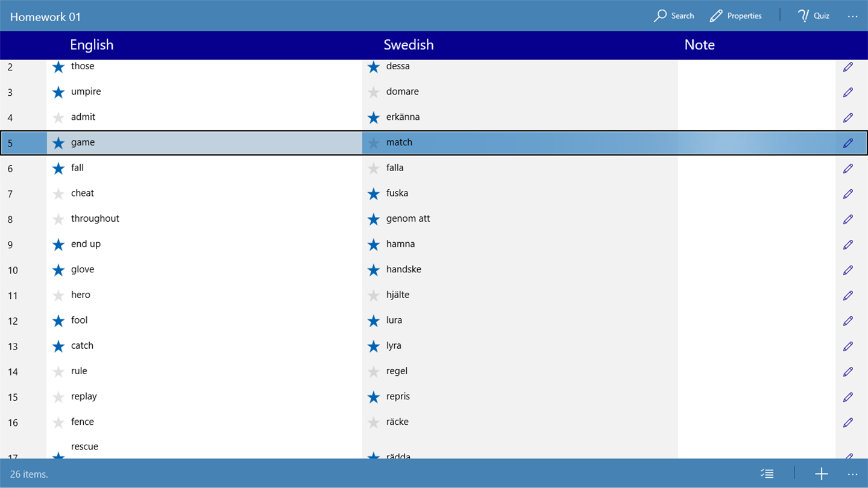868x488 pixels.
Task: Select the Swedish word 'genom att'
Action: 408,219
